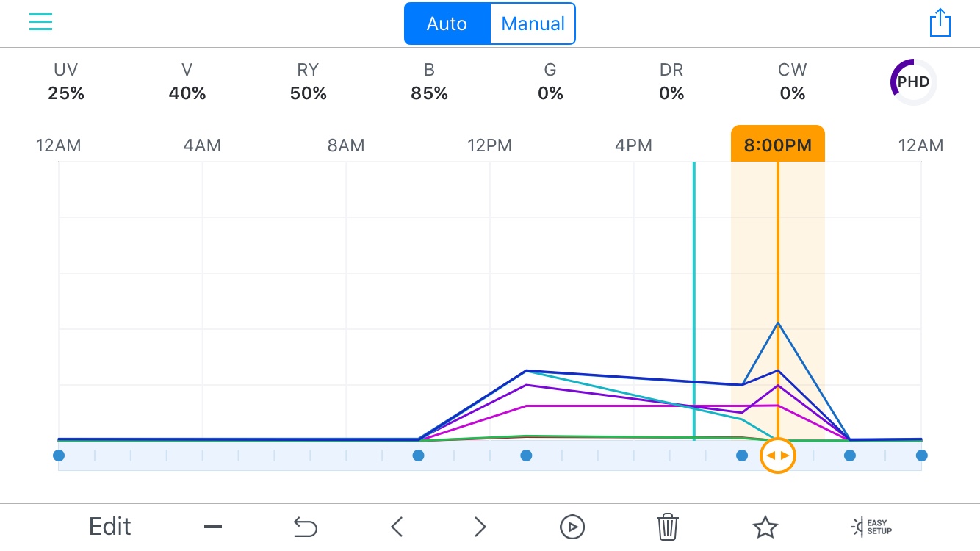Tap the 4PM axis label

pyautogui.click(x=633, y=145)
